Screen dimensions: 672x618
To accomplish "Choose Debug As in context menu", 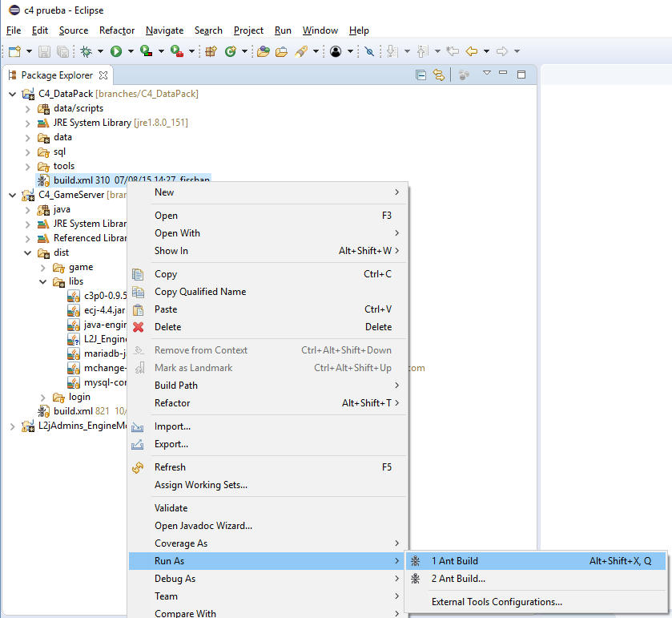I will [x=268, y=579].
